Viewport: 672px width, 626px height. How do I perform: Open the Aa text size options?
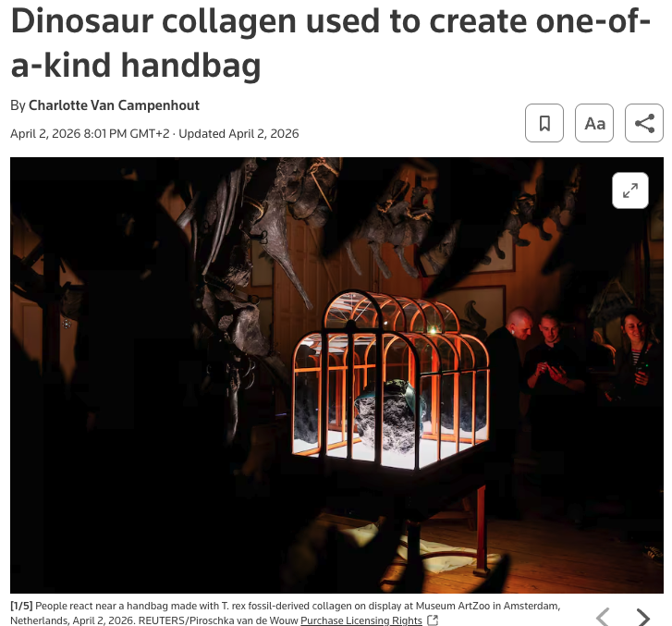(x=594, y=123)
